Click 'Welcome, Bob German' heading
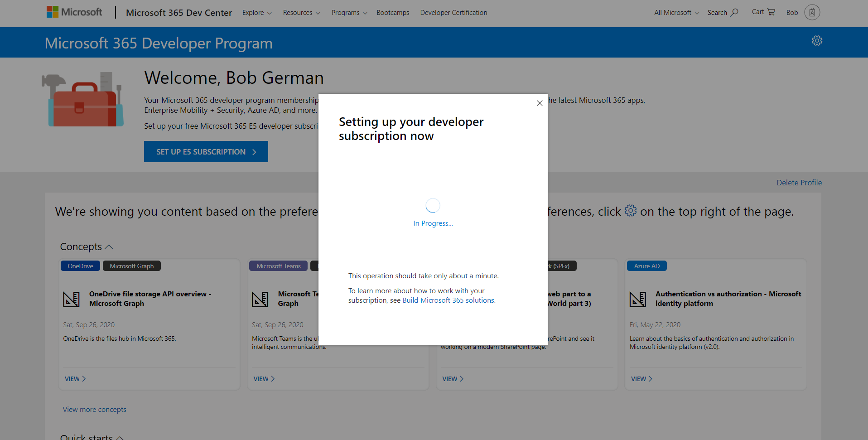The width and height of the screenshot is (868, 440). [x=234, y=78]
